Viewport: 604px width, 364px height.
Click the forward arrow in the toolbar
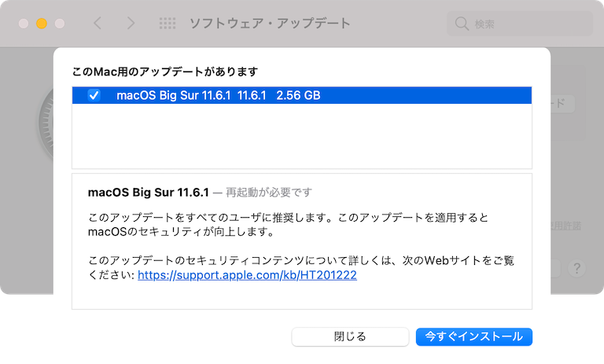[x=131, y=23]
